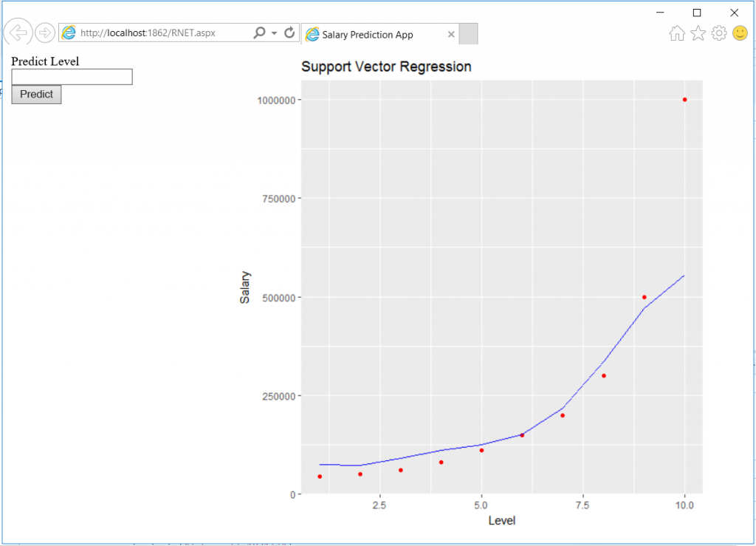Click the red data point at level 9
The height and width of the screenshot is (546, 756).
644,297
